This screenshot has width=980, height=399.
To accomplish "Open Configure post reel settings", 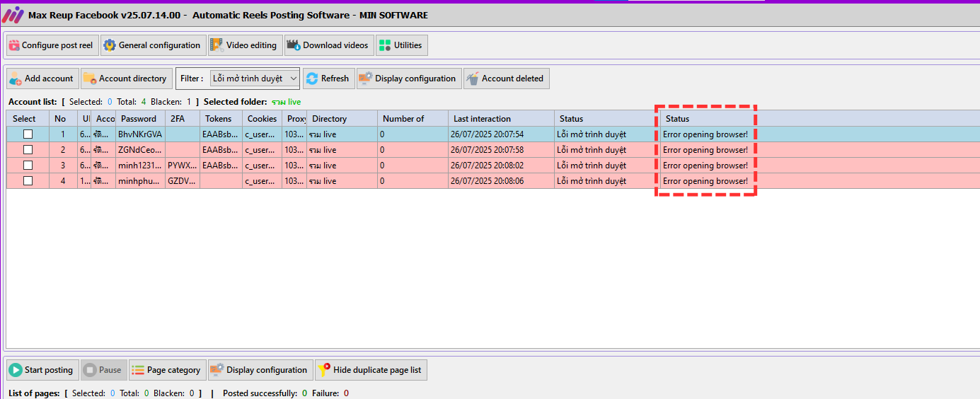I will pyautogui.click(x=51, y=45).
